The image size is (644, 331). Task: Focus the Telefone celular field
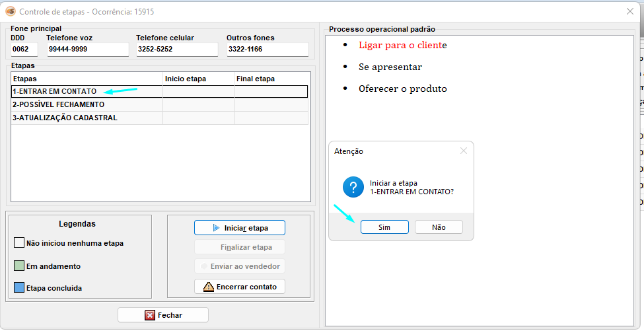[x=176, y=50]
